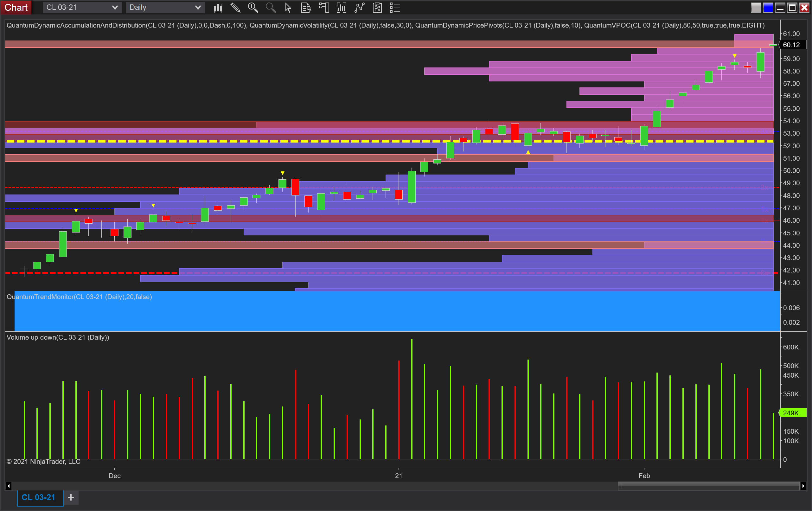The width and height of the screenshot is (812, 511).
Task: Click the Feb date label
Action: click(x=644, y=476)
